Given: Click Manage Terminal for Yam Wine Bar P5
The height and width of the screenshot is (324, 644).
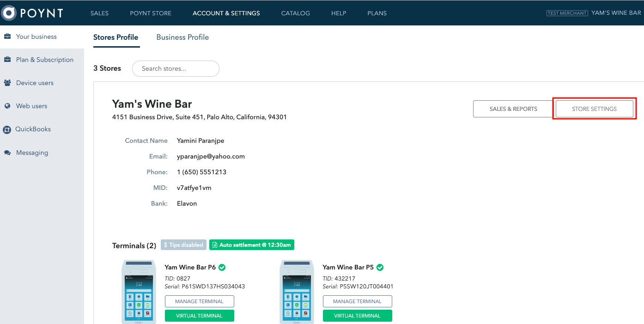Looking at the screenshot, I should click(x=358, y=301).
